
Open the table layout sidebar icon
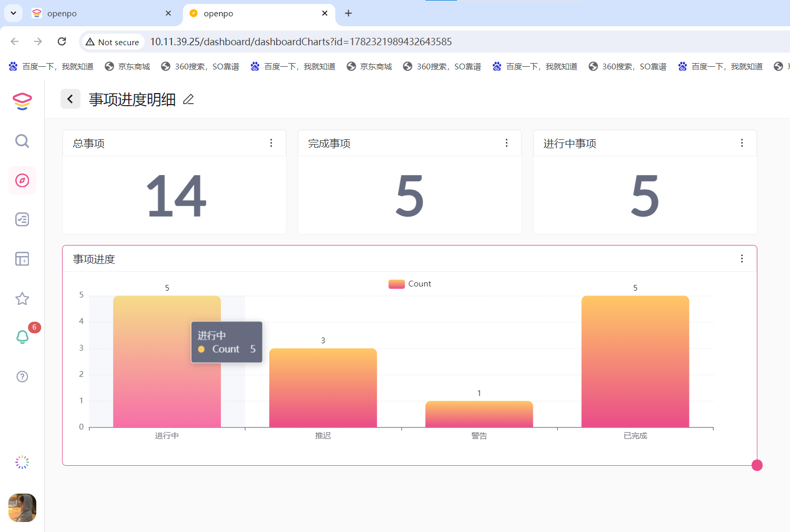coord(22,259)
